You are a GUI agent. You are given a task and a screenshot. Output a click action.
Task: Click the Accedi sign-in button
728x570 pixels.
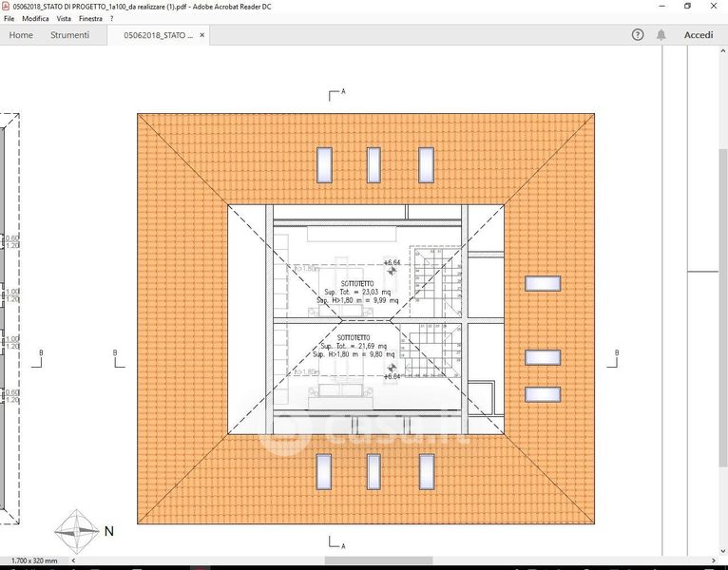[x=699, y=35]
